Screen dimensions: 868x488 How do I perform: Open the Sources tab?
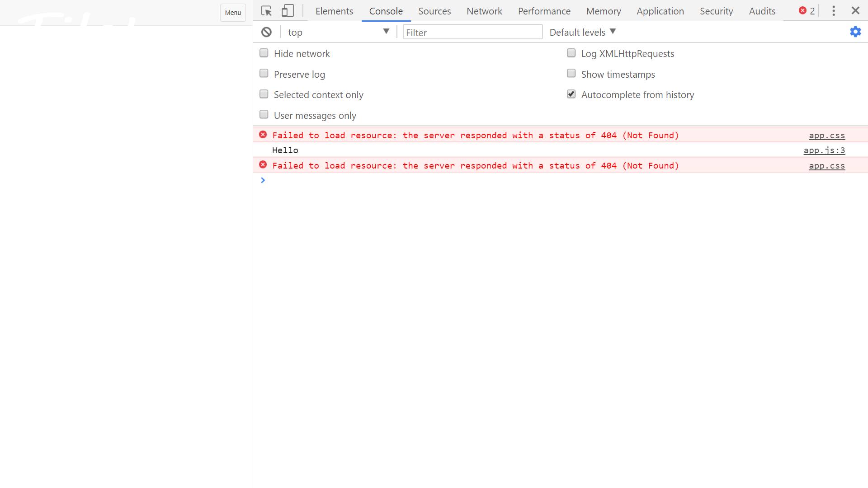tap(434, 11)
